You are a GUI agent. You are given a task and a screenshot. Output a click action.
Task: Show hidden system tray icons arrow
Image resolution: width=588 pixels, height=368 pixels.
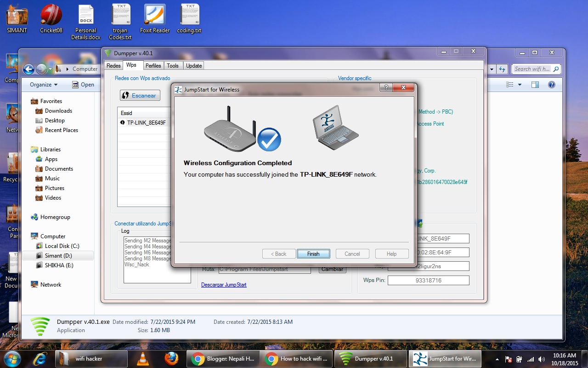[498, 359]
